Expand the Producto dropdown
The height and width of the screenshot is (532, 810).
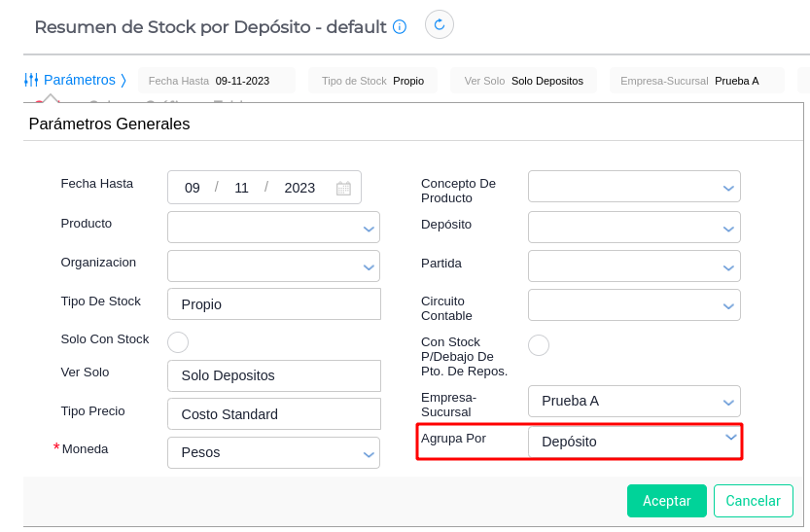[x=369, y=229]
